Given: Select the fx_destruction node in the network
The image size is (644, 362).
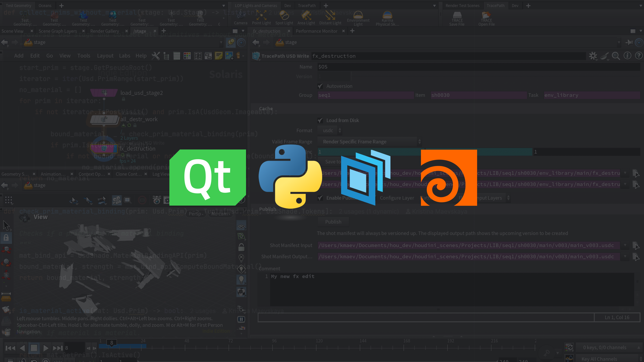Looking at the screenshot, I should pos(104,149).
